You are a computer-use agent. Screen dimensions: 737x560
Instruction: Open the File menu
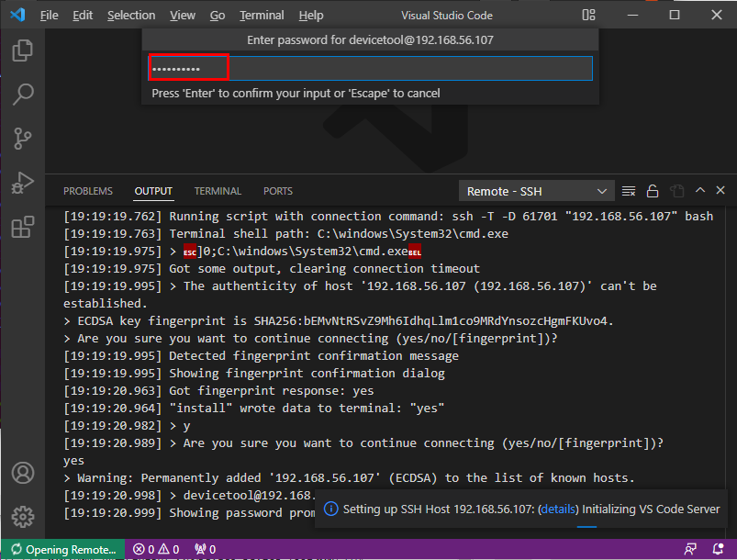point(49,15)
